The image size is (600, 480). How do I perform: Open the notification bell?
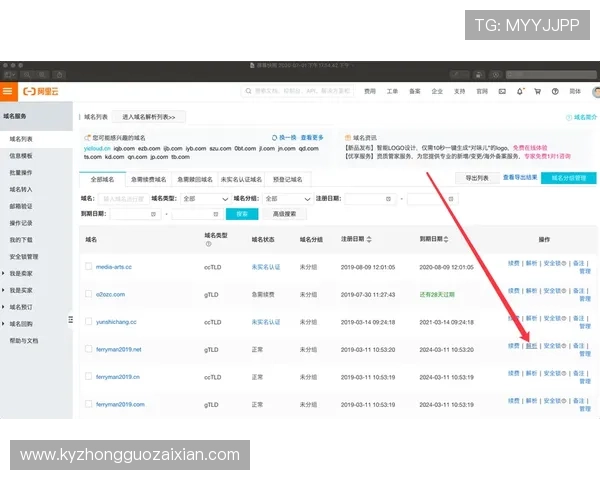pos(520,91)
